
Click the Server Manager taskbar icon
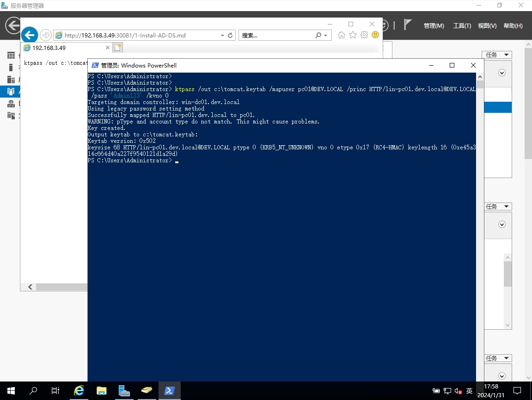coord(124,391)
